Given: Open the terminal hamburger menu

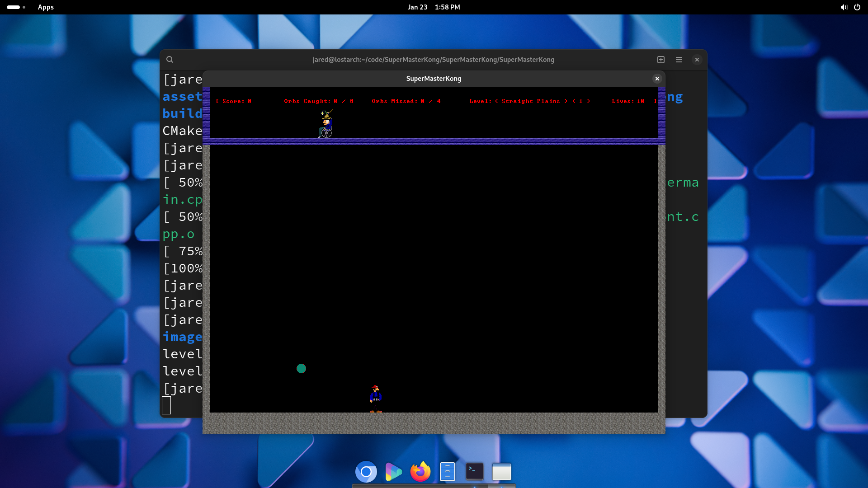Looking at the screenshot, I should [679, 60].
